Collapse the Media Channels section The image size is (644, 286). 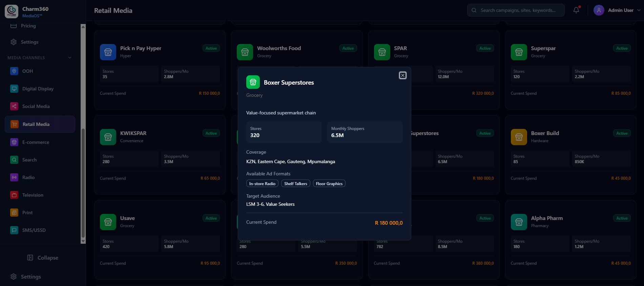click(x=70, y=58)
